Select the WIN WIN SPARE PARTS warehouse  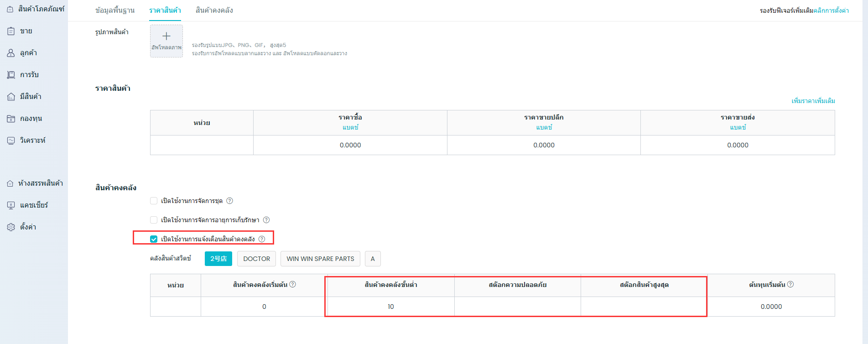click(320, 259)
